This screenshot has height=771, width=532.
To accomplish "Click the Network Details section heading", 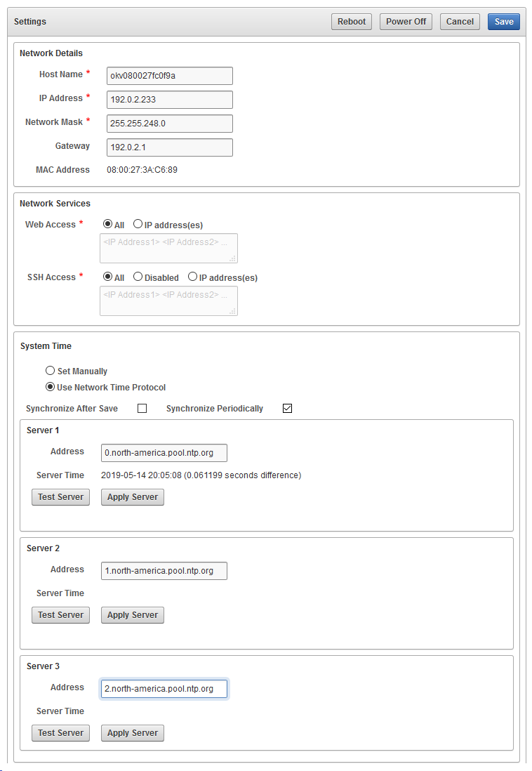I will [x=51, y=53].
